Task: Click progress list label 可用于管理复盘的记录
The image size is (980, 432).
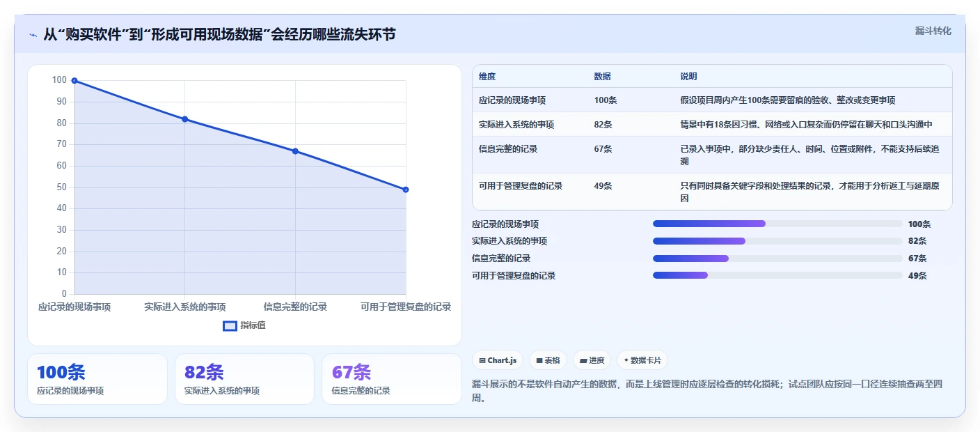Action: coord(514,275)
